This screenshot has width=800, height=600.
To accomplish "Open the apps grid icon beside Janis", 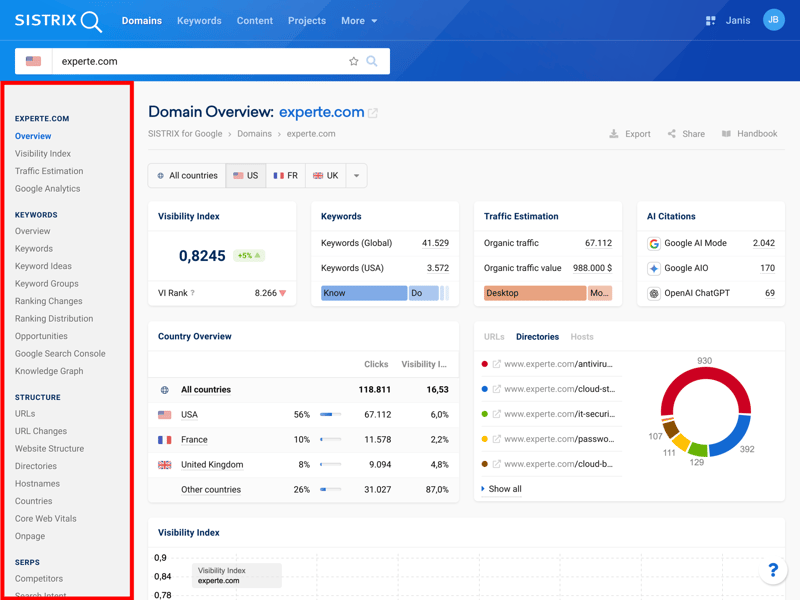I will [x=710, y=20].
